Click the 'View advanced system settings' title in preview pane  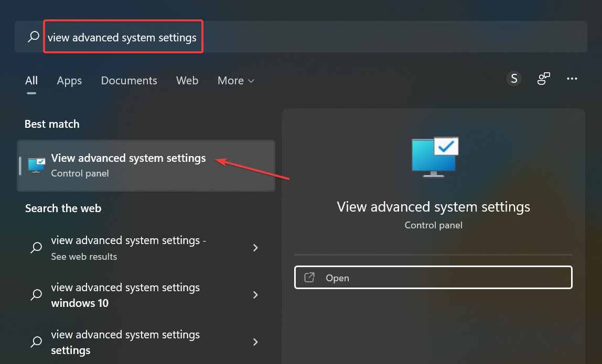pyautogui.click(x=434, y=207)
